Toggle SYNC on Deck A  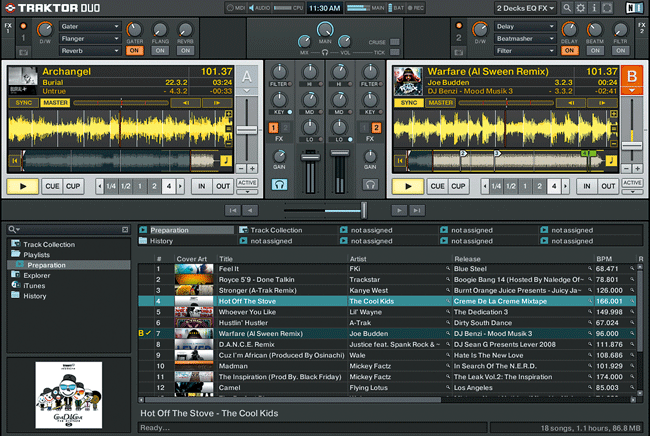pyautogui.click(x=23, y=102)
